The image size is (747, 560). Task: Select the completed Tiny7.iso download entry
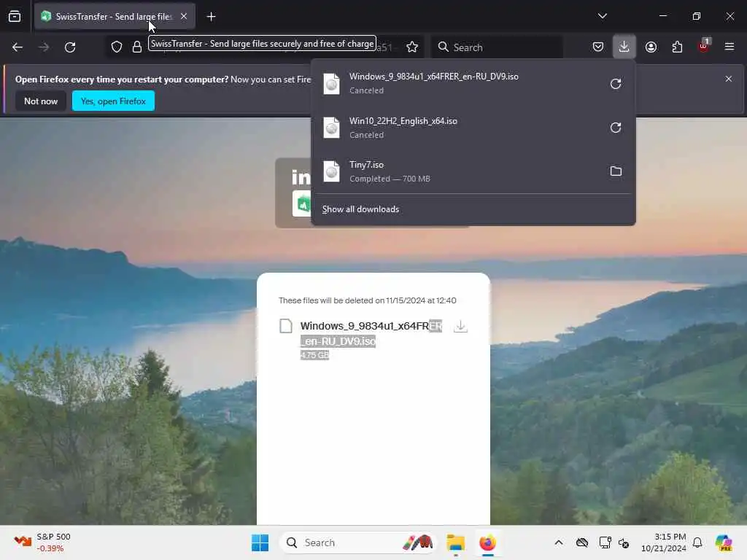click(x=457, y=171)
